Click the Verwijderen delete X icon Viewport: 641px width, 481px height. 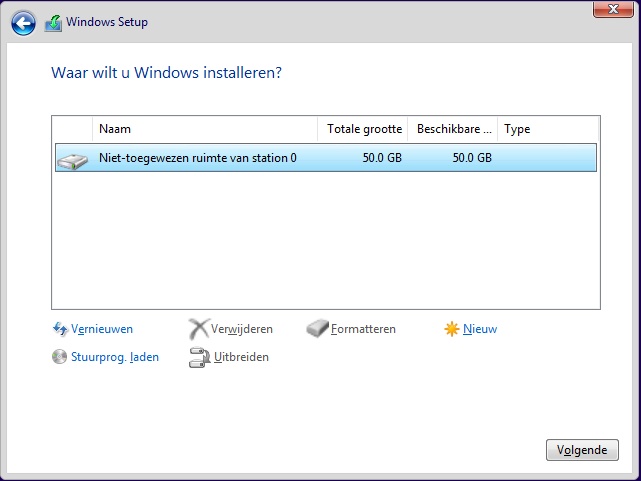198,329
